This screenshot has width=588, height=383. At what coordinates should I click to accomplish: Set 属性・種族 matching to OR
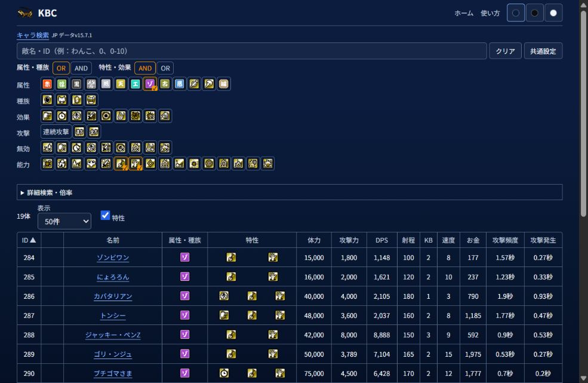[61, 68]
